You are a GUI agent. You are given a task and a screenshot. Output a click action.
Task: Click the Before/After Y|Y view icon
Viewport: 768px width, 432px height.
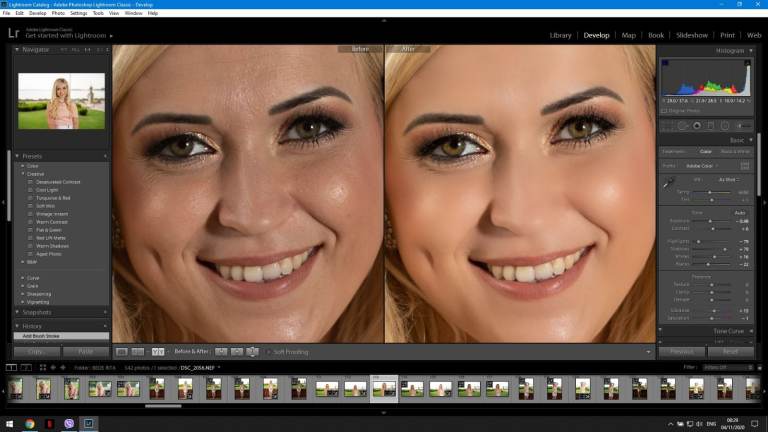[x=158, y=352]
